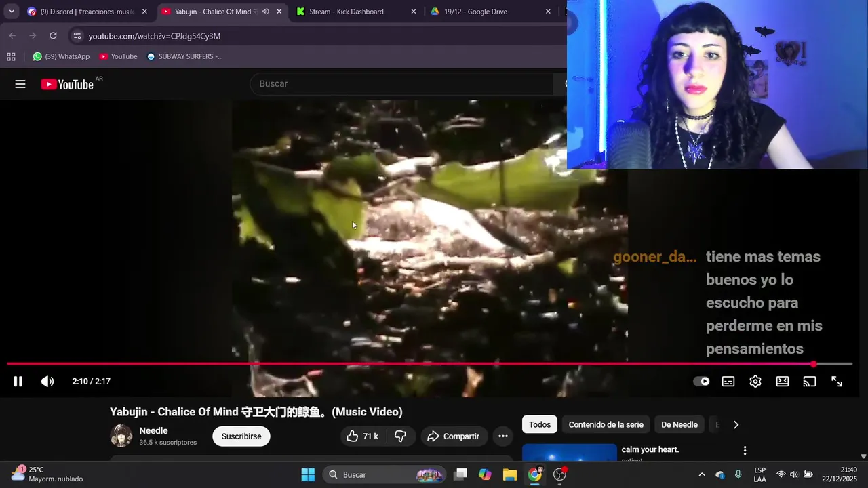The image size is (868, 488).
Task: View site information icon in address bar
Action: (77, 36)
